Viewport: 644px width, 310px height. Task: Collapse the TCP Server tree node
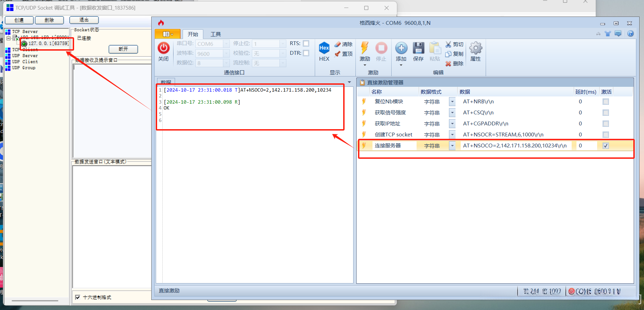coord(9,38)
